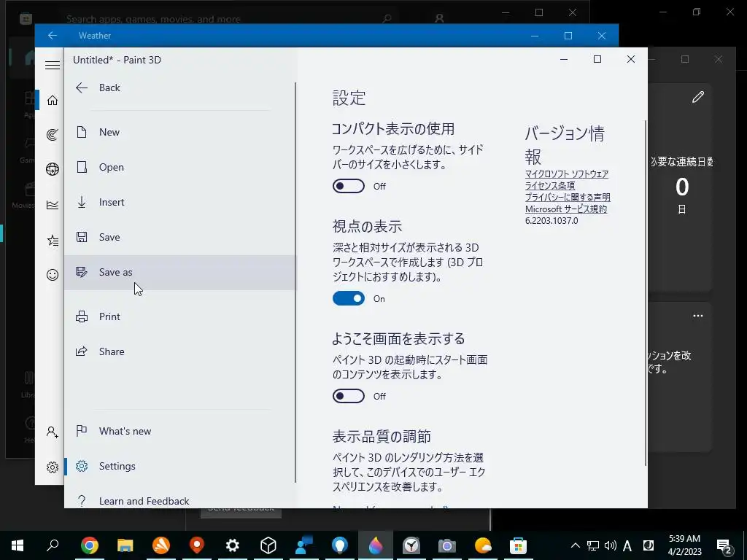Click the Settings gear icon in Paint 3D menu

coord(82,466)
